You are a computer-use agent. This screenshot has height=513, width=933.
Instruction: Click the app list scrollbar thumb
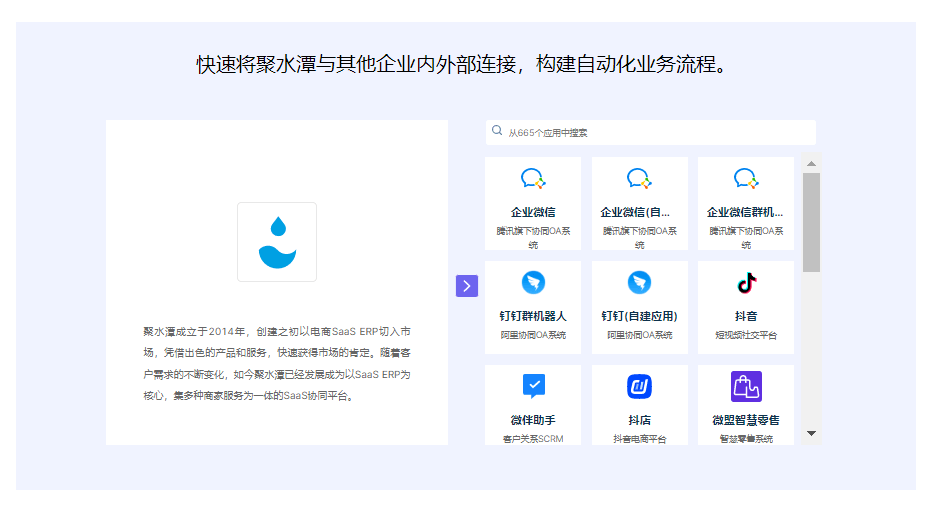pyautogui.click(x=811, y=223)
